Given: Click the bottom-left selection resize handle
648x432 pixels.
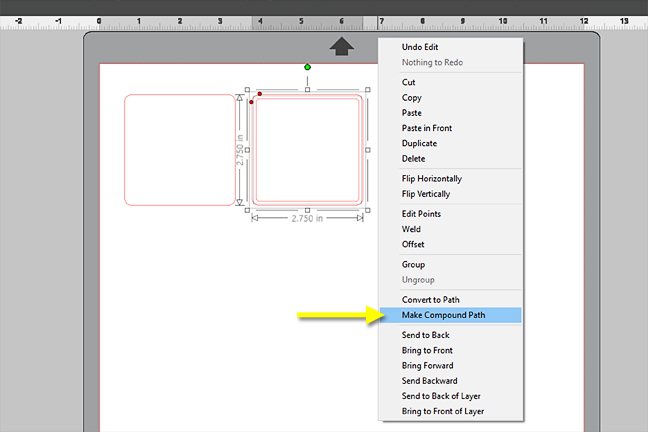Looking at the screenshot, I should tap(247, 210).
